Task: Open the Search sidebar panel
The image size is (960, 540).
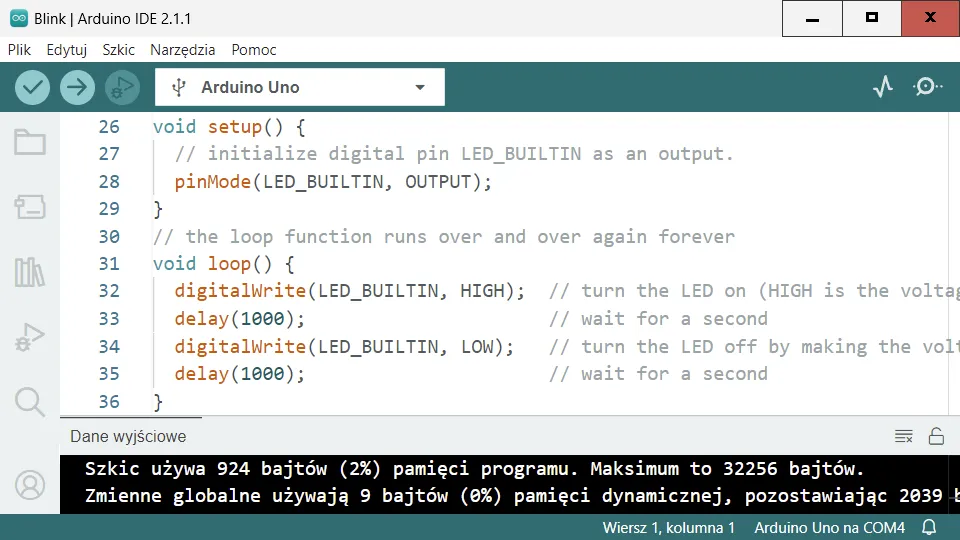Action: pyautogui.click(x=29, y=402)
